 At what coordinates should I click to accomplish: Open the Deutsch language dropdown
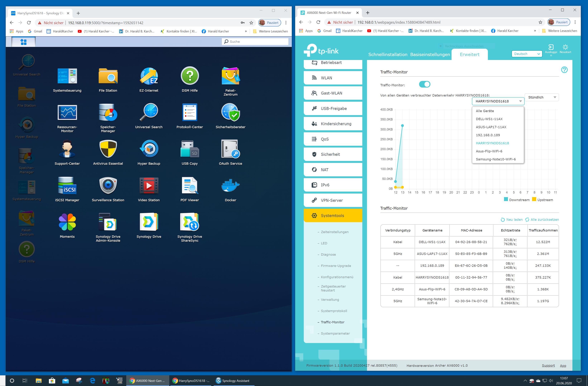pos(527,54)
